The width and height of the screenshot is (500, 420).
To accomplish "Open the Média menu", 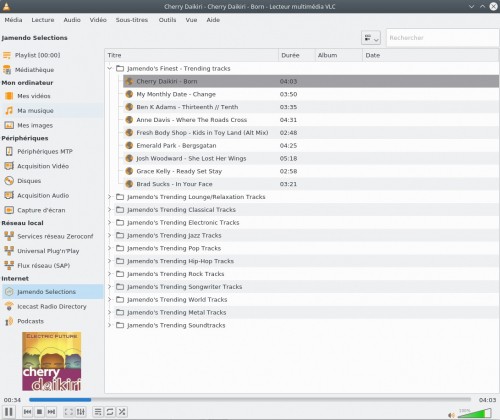I will pos(13,20).
